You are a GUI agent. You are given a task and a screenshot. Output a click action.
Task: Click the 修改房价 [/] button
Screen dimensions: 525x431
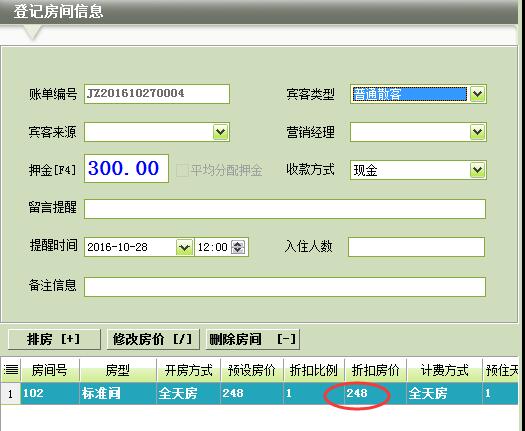coord(153,339)
